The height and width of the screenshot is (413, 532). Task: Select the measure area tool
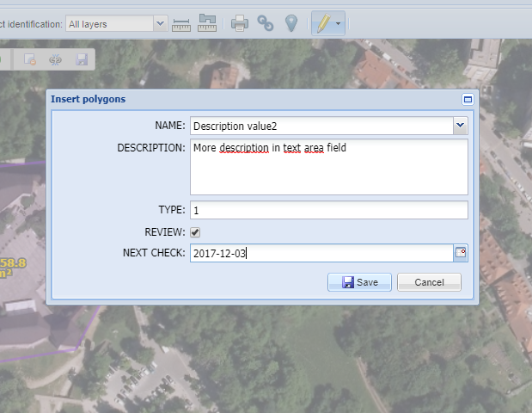tap(207, 23)
